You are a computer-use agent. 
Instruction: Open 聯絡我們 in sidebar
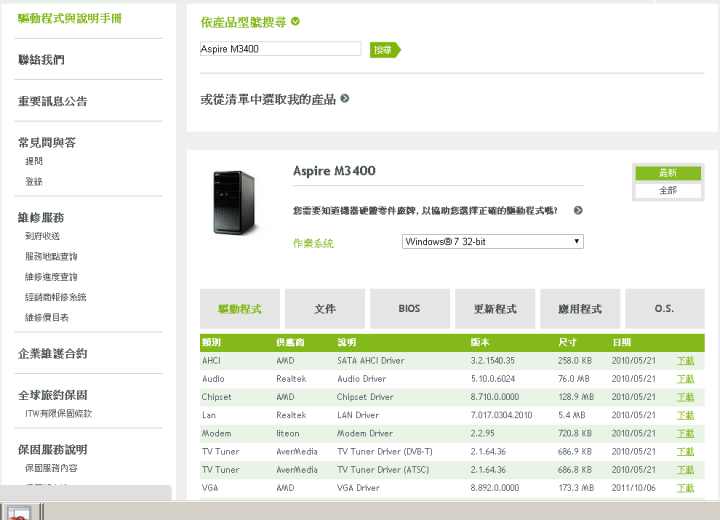tap(41, 60)
